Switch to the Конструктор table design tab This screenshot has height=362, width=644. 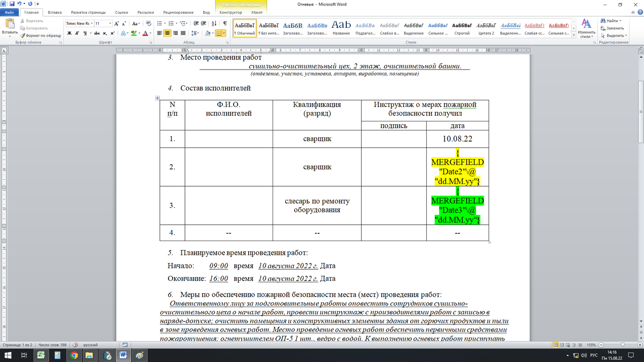[231, 12]
